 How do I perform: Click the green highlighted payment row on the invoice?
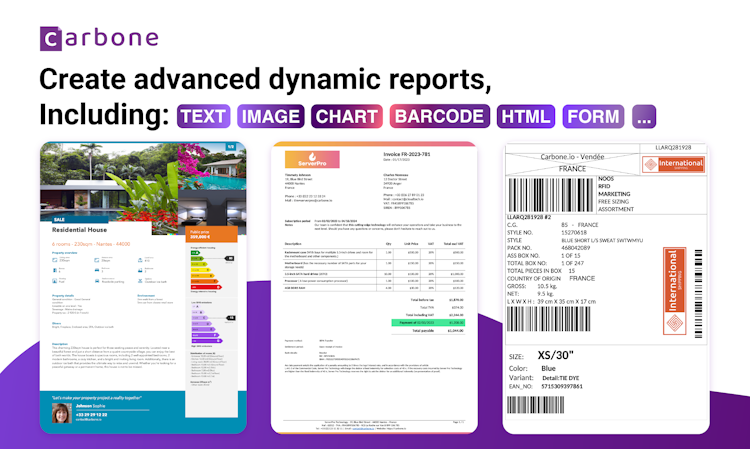pyautogui.click(x=428, y=323)
